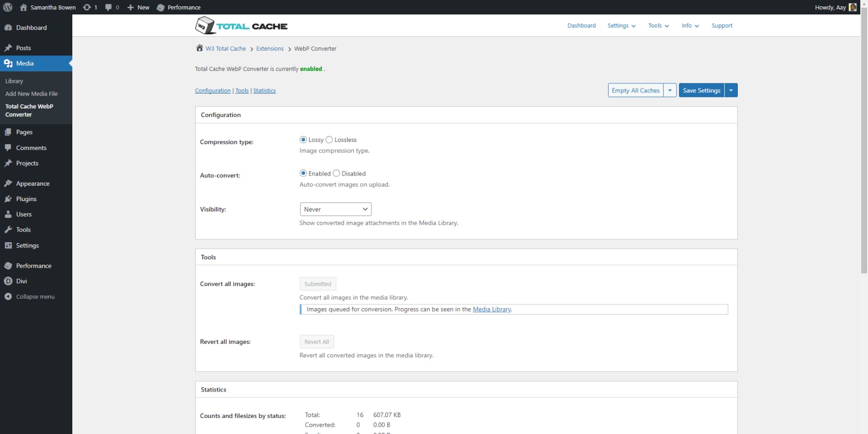Switch to the Statistics section link

(264, 90)
